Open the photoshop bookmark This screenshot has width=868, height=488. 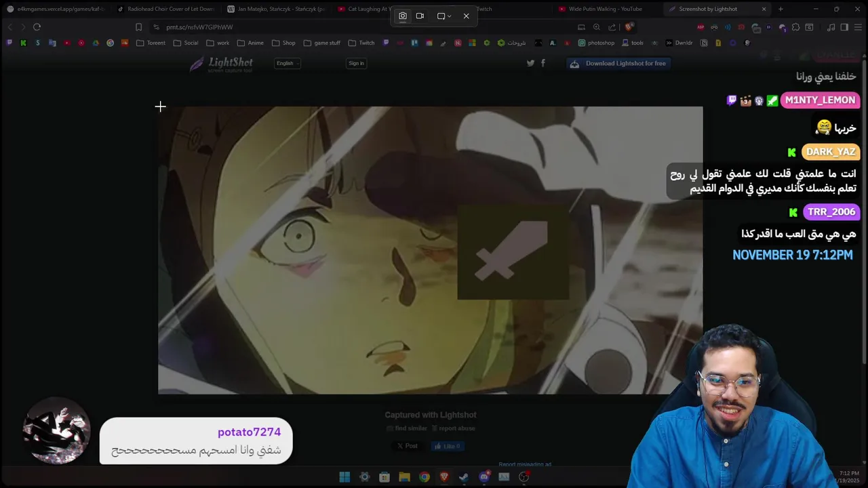(x=596, y=43)
